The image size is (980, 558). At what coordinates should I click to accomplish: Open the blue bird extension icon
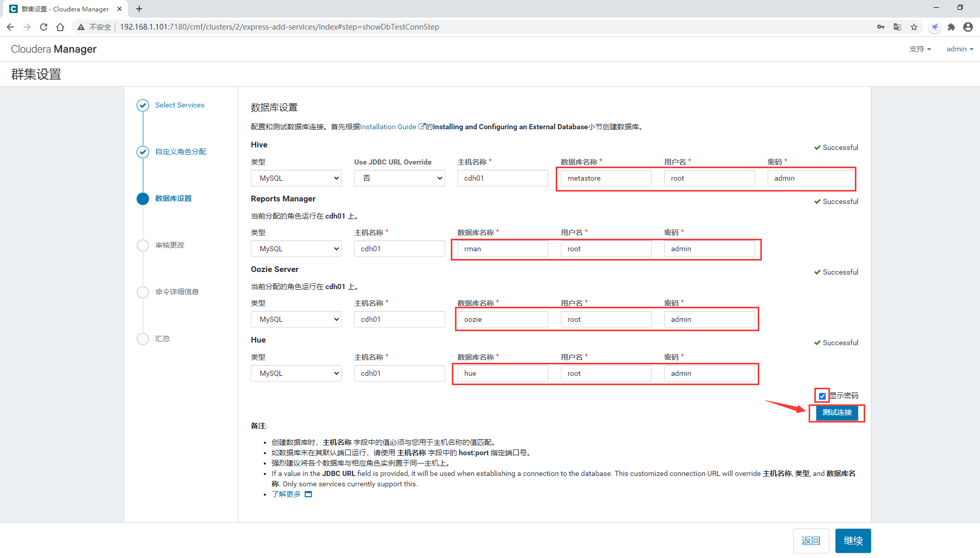(x=935, y=27)
